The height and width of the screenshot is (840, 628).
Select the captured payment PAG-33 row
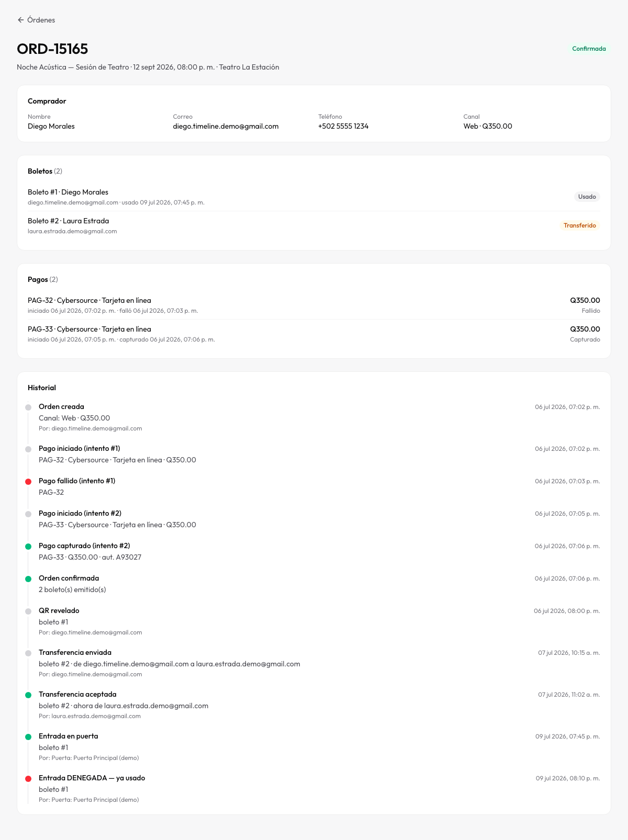pyautogui.click(x=314, y=334)
